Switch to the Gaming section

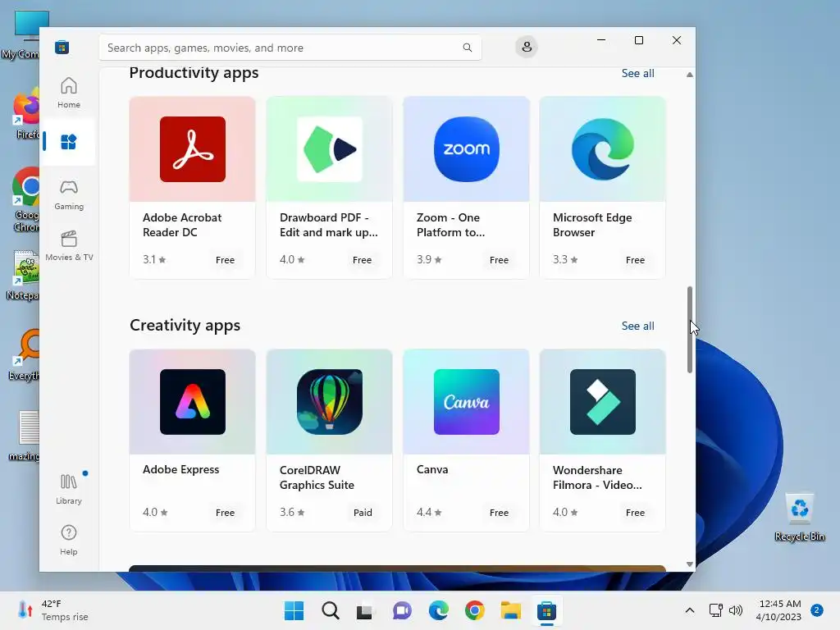tap(69, 194)
